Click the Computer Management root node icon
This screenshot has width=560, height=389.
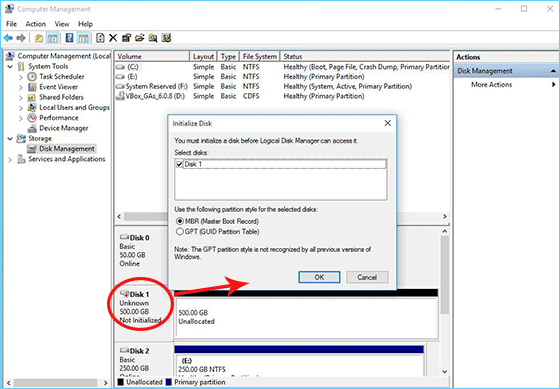point(10,56)
